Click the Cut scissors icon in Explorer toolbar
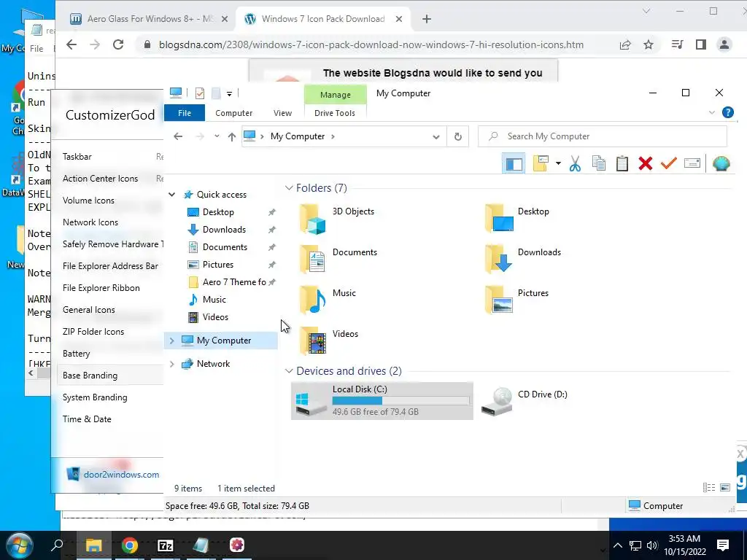The width and height of the screenshot is (747, 560). [575, 164]
